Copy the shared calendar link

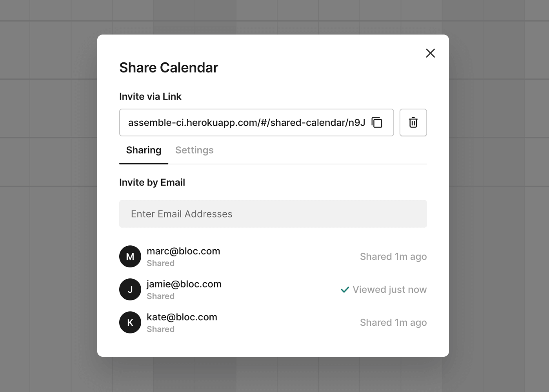click(377, 123)
